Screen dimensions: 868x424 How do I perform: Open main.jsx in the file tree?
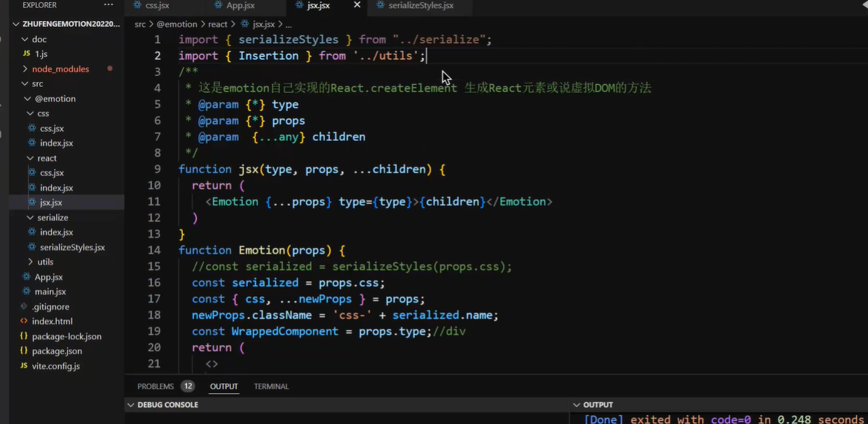[50, 292]
